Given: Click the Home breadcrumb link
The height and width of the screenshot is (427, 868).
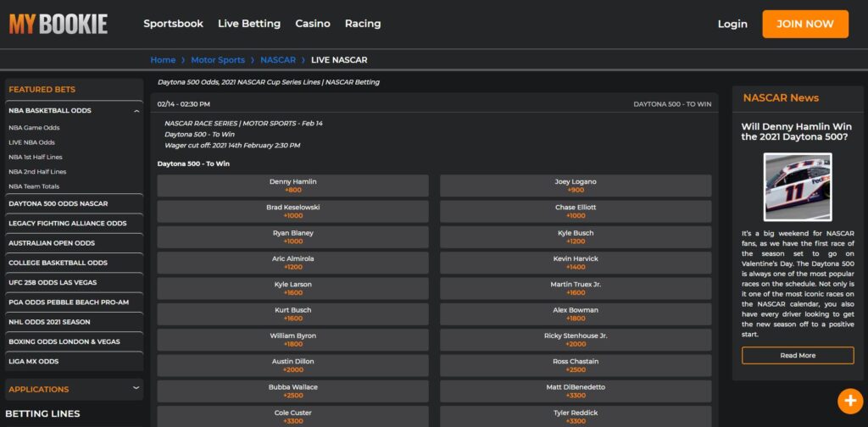Looking at the screenshot, I should tap(163, 60).
